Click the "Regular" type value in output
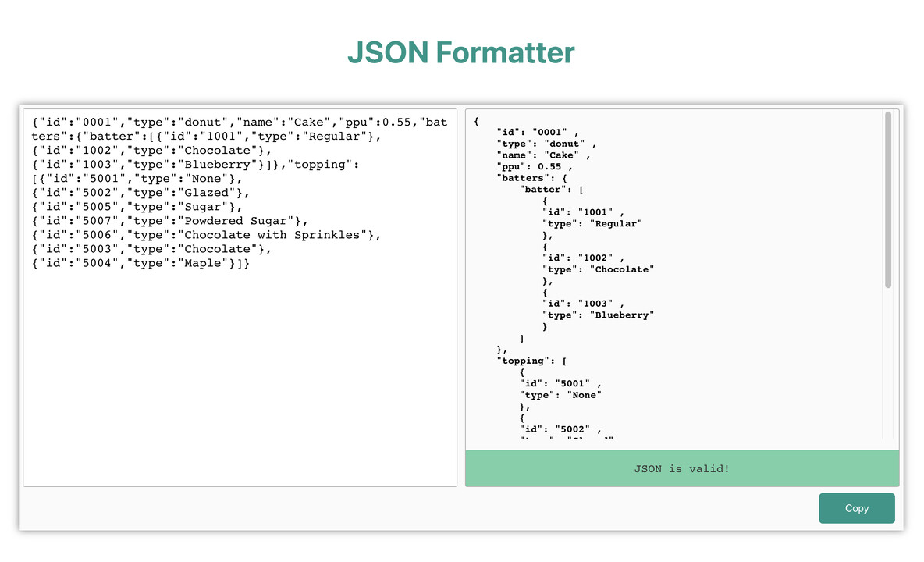Viewport: 924px width, 562px height. (617, 224)
